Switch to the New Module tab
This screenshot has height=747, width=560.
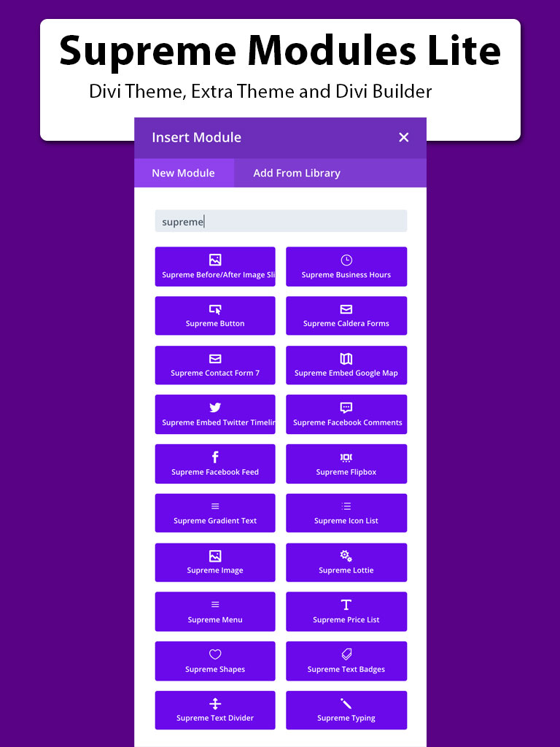click(183, 173)
